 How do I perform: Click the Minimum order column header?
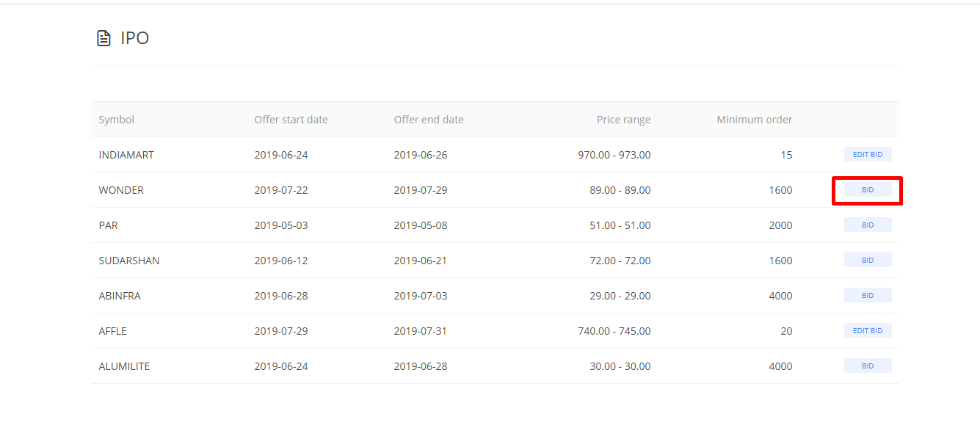(x=755, y=120)
